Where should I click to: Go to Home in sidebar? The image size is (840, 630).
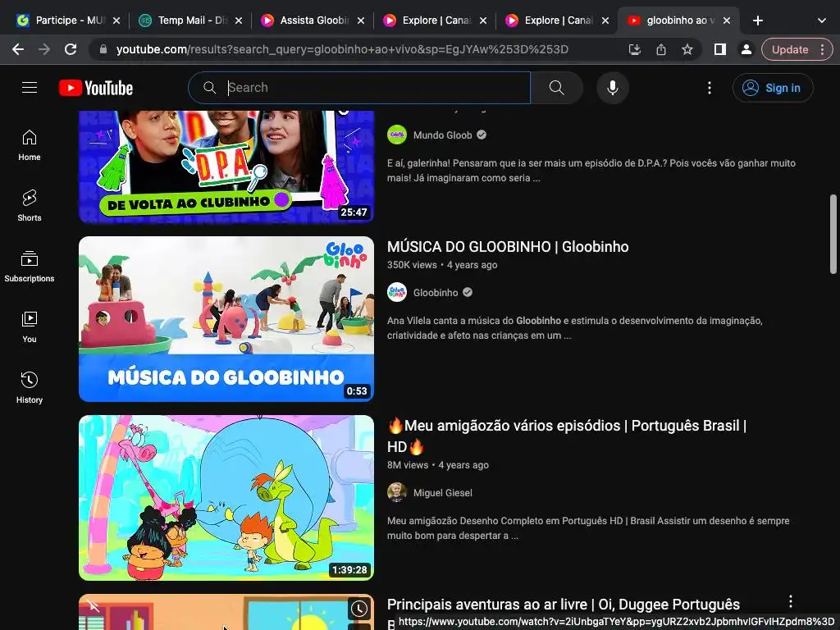click(30, 145)
